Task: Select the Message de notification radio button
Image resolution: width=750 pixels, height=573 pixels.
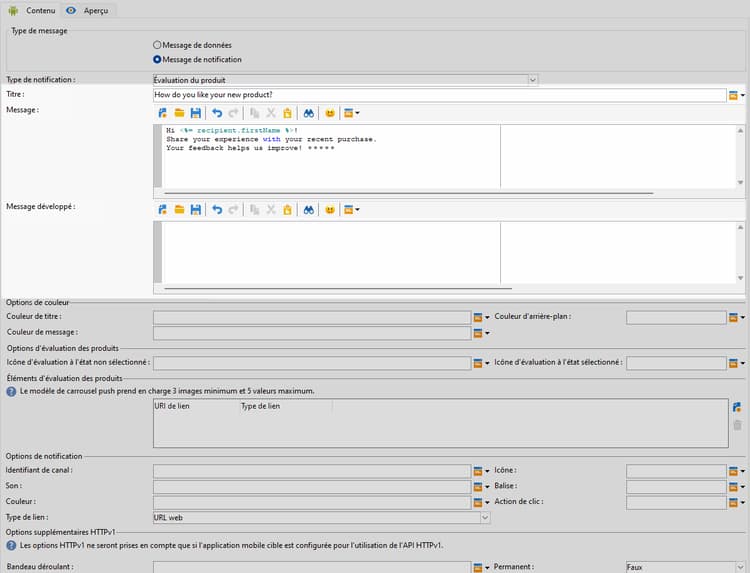Action: (157, 59)
